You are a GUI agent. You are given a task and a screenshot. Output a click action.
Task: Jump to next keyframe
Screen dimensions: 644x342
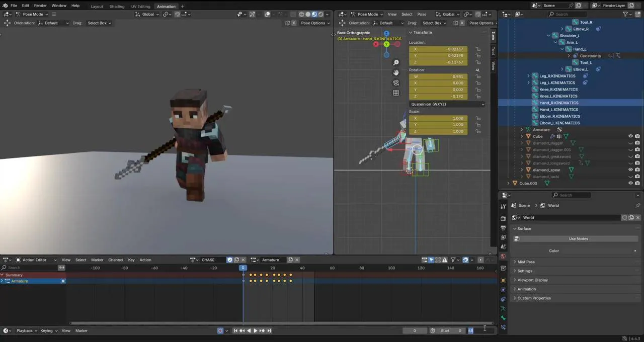[262, 330]
